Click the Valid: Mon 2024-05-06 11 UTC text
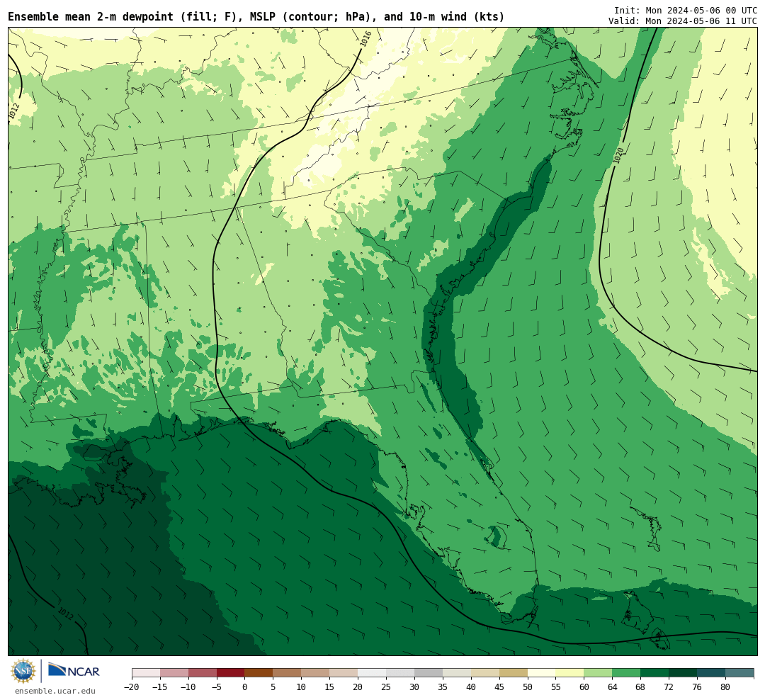The width and height of the screenshot is (765, 700). 683,21
